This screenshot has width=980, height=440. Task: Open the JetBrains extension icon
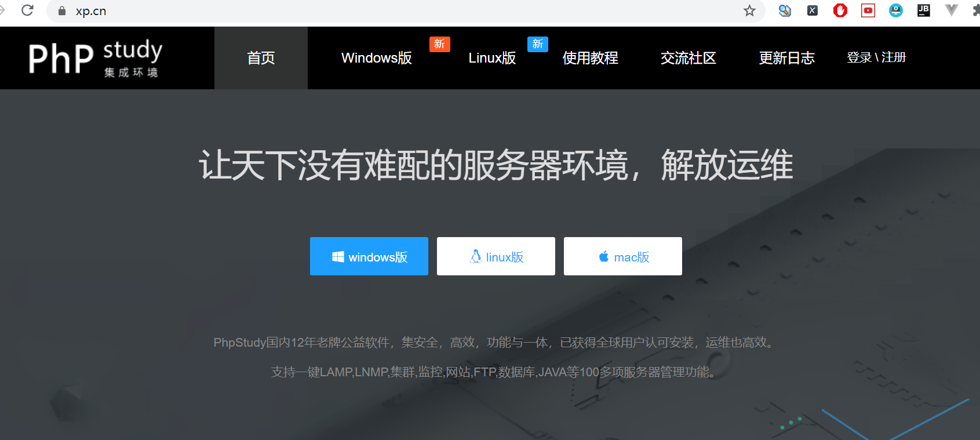click(x=923, y=10)
